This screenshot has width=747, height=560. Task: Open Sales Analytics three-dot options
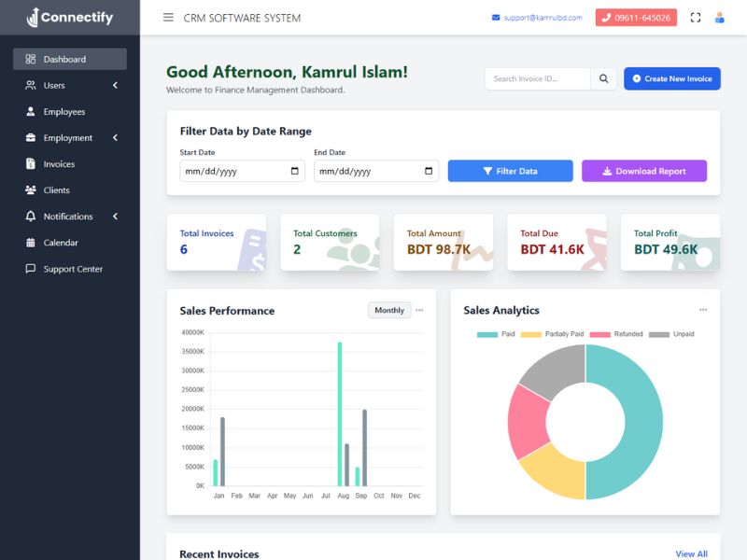point(703,311)
